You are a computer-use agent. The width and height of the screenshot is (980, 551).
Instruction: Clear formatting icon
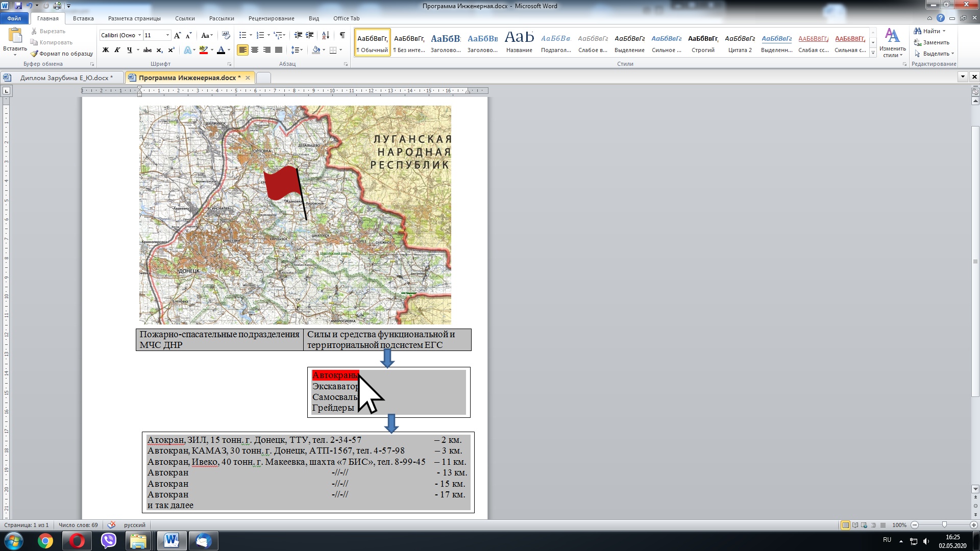pos(226,35)
